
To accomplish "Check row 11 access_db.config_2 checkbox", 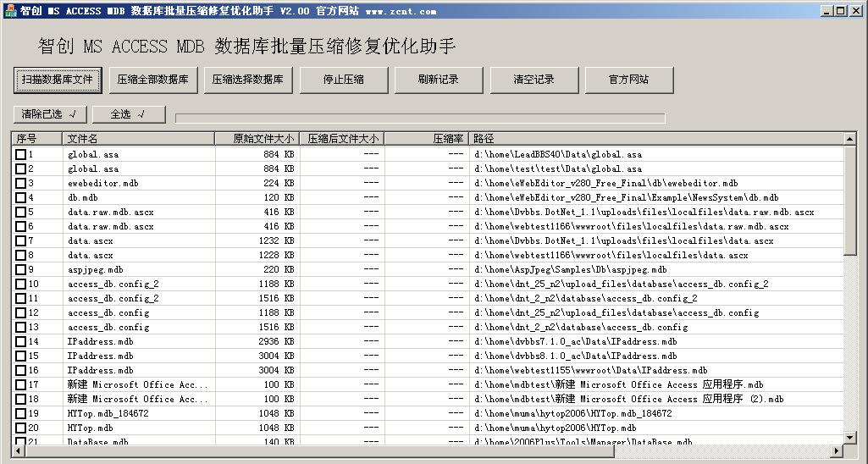I will click(20, 298).
